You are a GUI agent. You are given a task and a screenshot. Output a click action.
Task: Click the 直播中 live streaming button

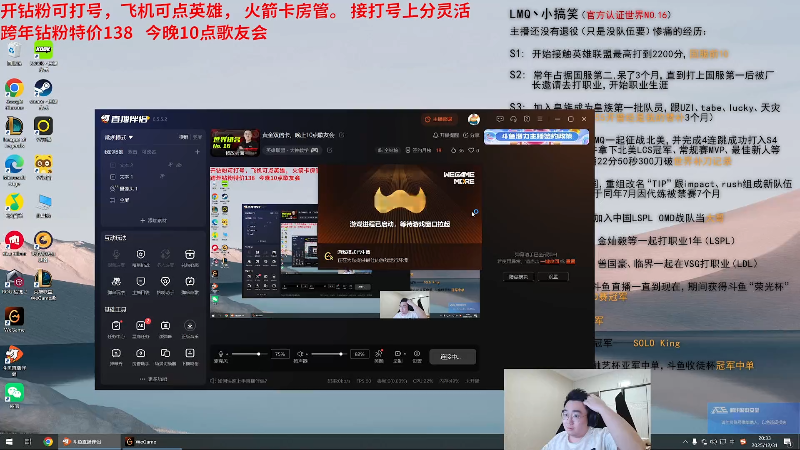coord(452,357)
